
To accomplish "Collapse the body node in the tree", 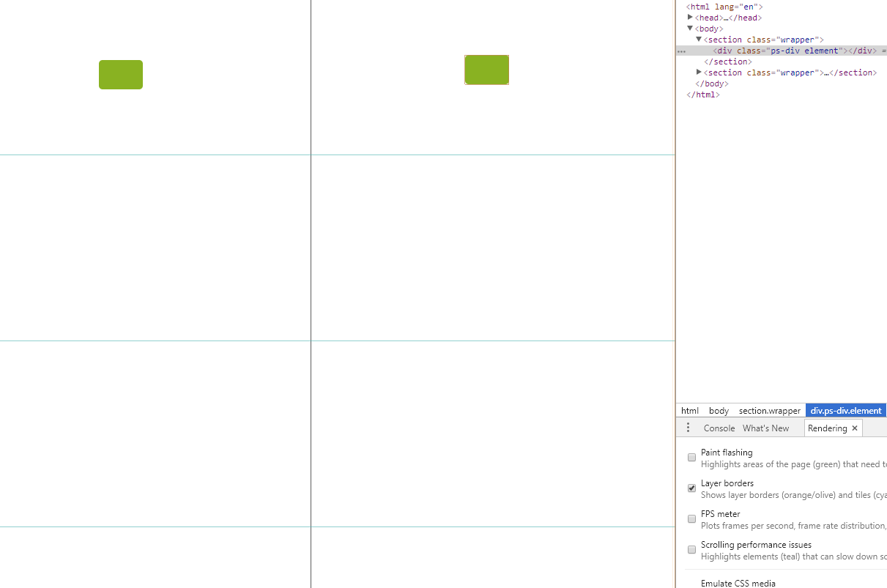I will 690,28.
